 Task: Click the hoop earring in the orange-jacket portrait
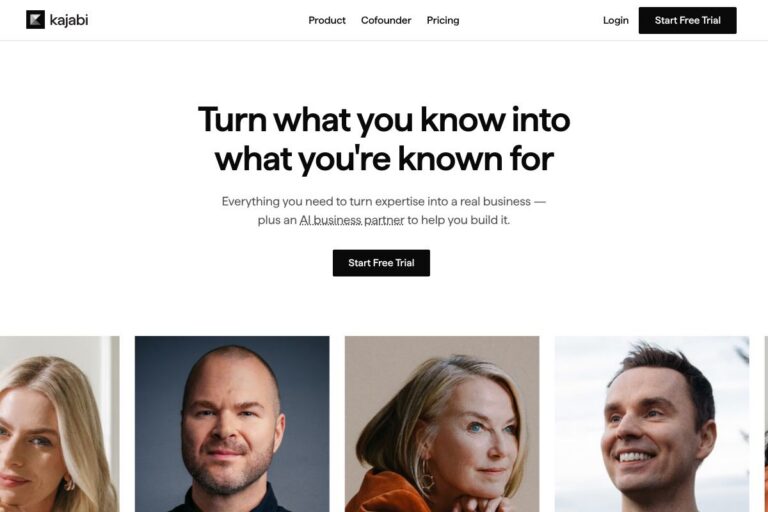(426, 481)
